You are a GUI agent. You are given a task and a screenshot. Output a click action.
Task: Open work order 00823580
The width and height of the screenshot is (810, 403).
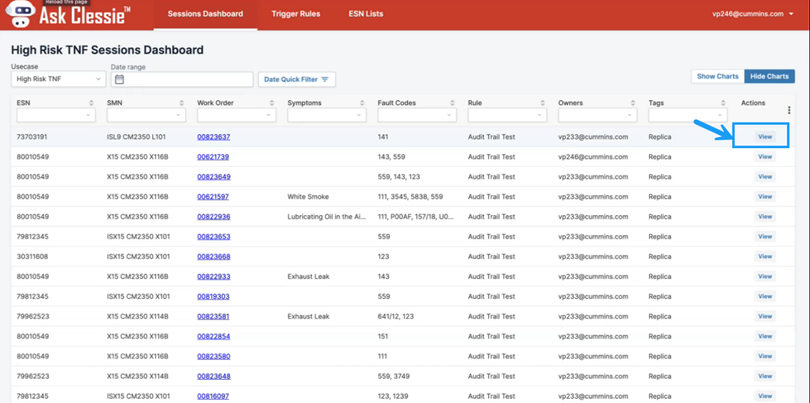pyautogui.click(x=213, y=356)
